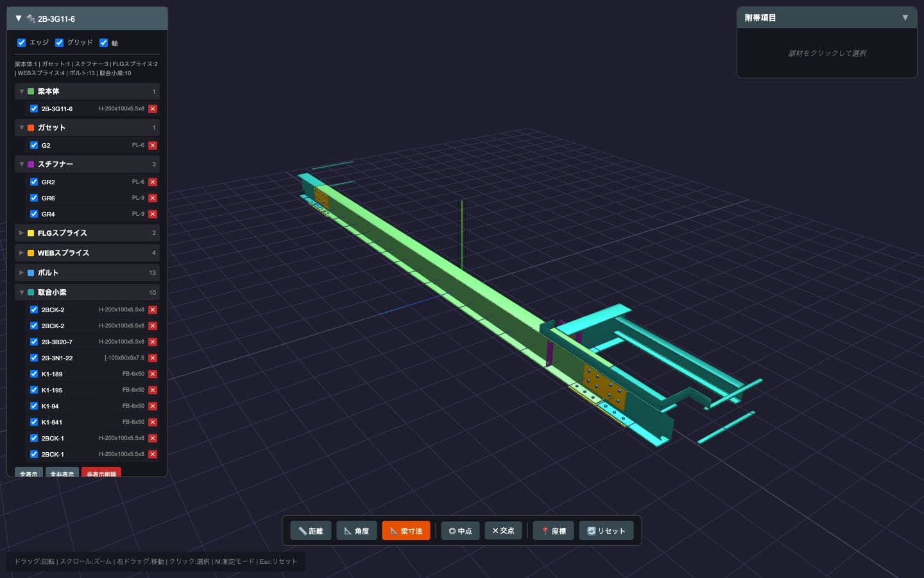Collapse the ガセット group
This screenshot has height=578, width=924.
click(x=21, y=127)
